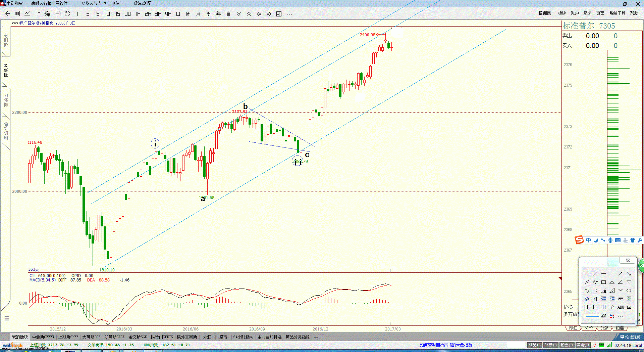Click the 黄金户 account button

[x=583, y=345]
